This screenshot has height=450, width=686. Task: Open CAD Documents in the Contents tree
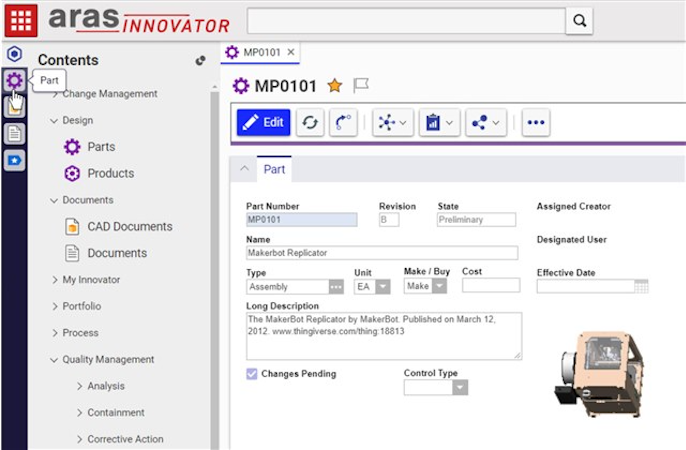pyautogui.click(x=130, y=227)
